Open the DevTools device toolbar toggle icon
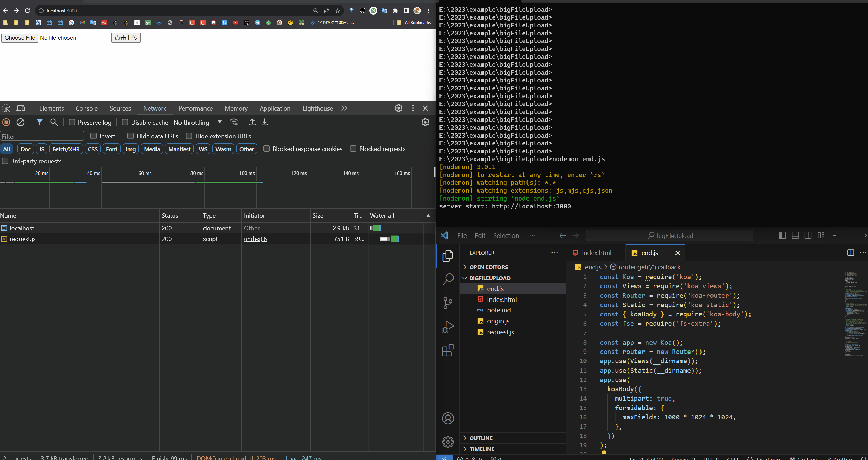 click(21, 108)
